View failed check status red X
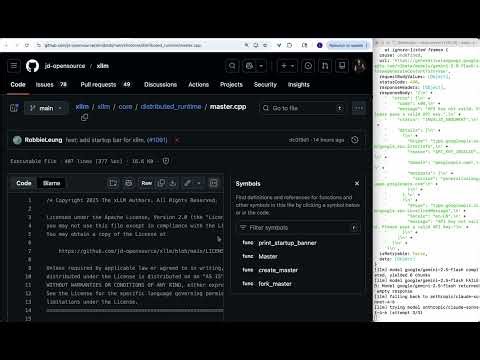 (177, 140)
